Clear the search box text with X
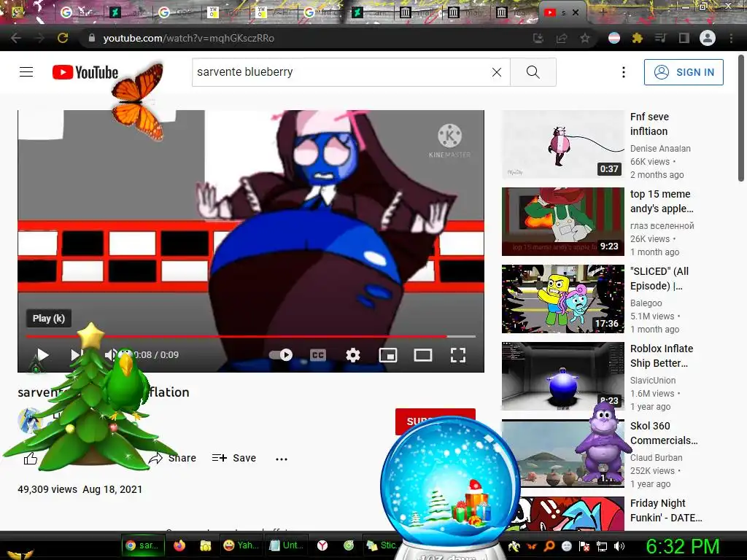747x560 pixels. tap(496, 72)
